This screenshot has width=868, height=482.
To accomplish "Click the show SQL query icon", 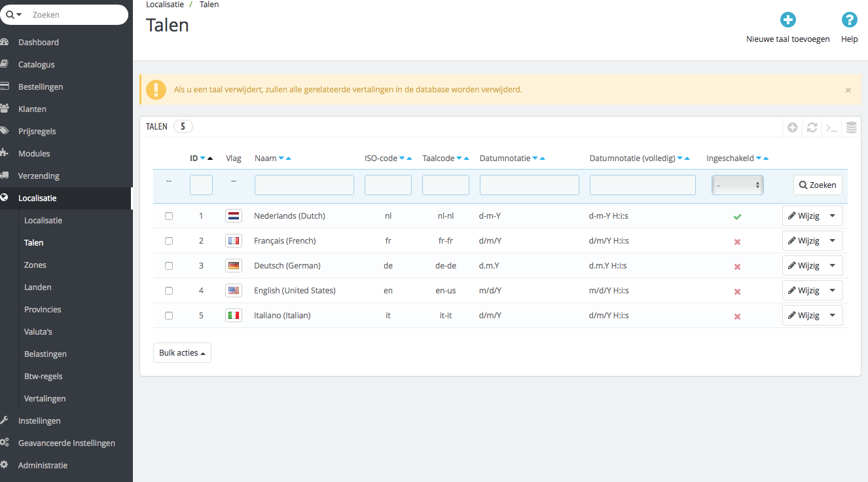I will click(831, 128).
